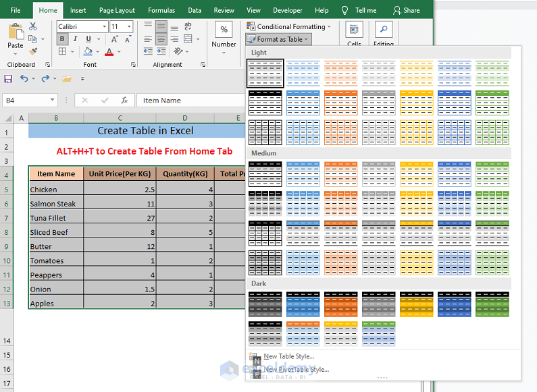
Task: Apply red Font Color icon
Action: [109, 52]
